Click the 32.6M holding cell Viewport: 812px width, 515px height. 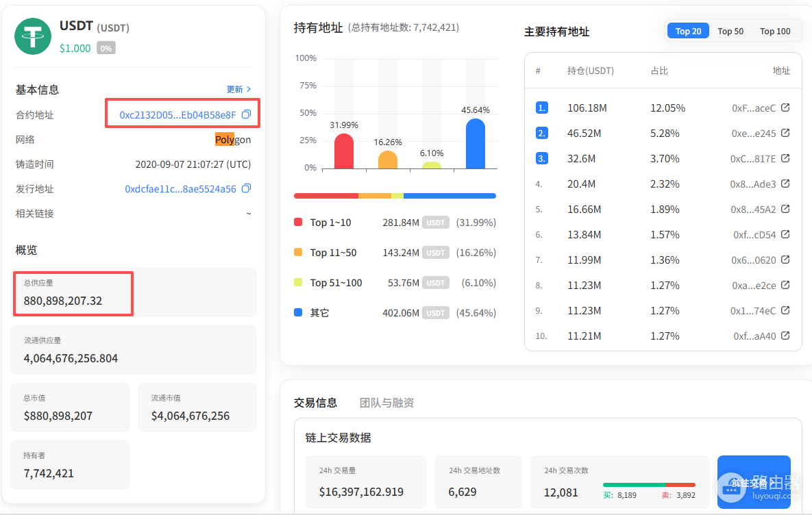click(x=581, y=158)
